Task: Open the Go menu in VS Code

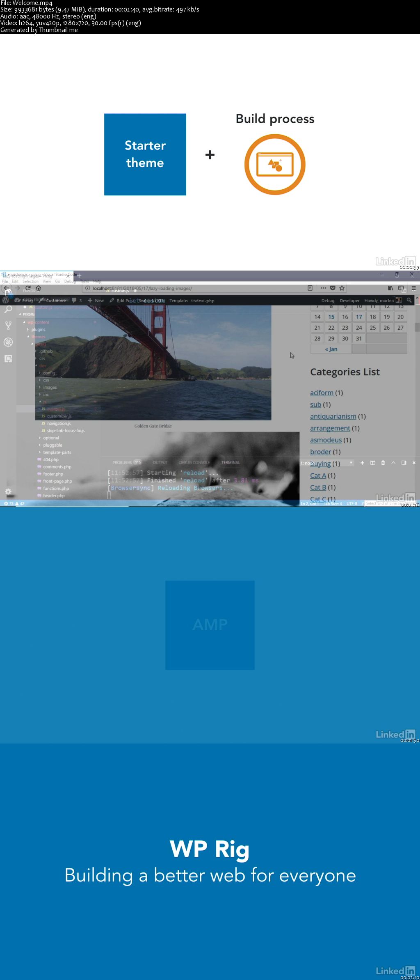Action: (x=57, y=281)
